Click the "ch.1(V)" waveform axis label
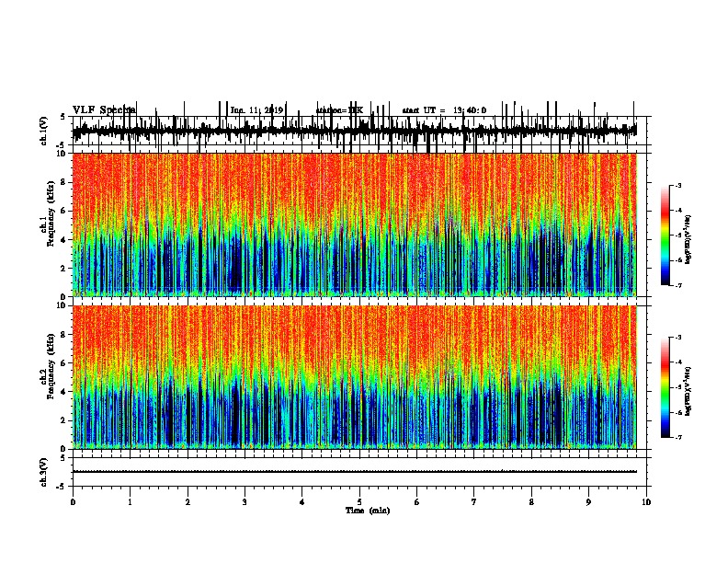This screenshot has width=728, height=563. point(43,131)
